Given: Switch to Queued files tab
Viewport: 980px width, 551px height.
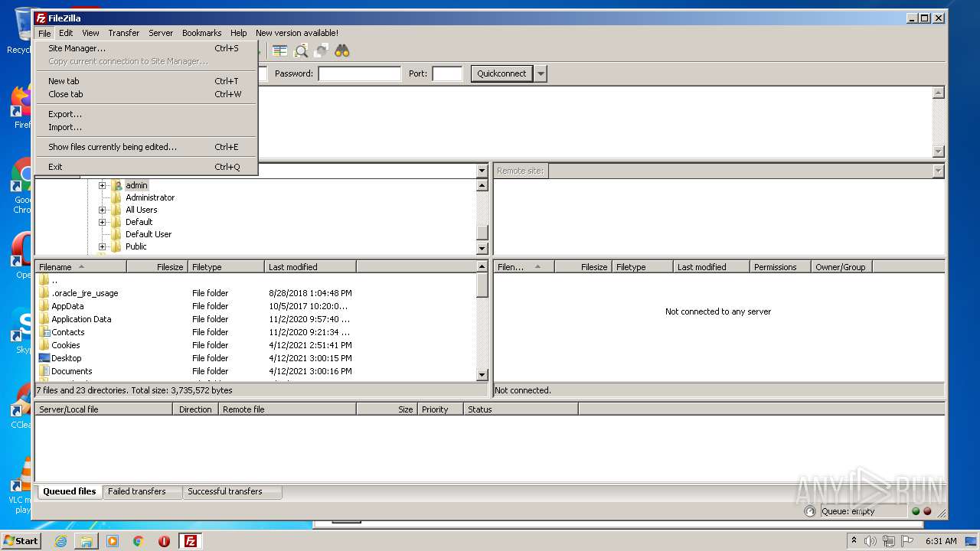Looking at the screenshot, I should [x=70, y=491].
